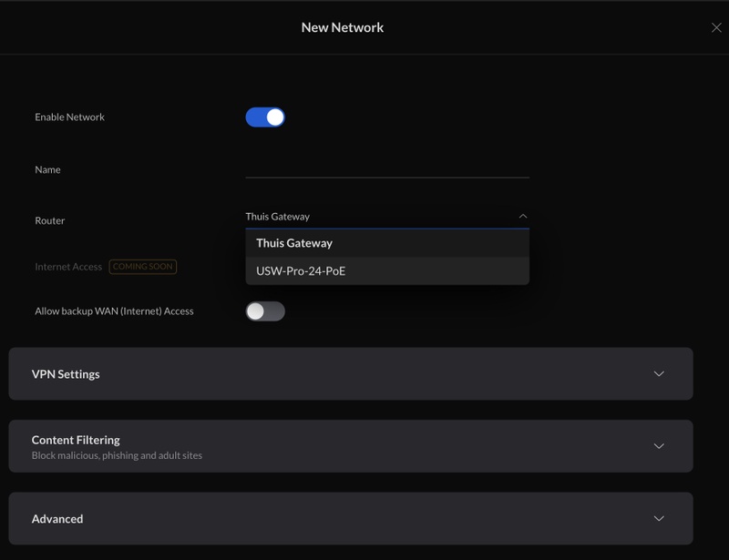Click the New Network dialog title
This screenshot has height=560, width=729.
[x=343, y=28]
